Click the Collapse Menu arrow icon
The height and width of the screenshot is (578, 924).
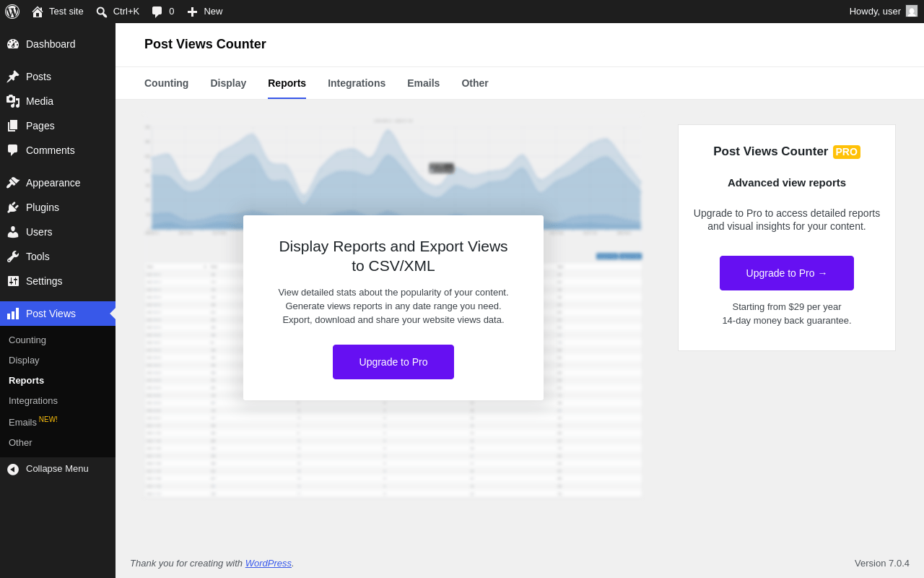[13, 470]
